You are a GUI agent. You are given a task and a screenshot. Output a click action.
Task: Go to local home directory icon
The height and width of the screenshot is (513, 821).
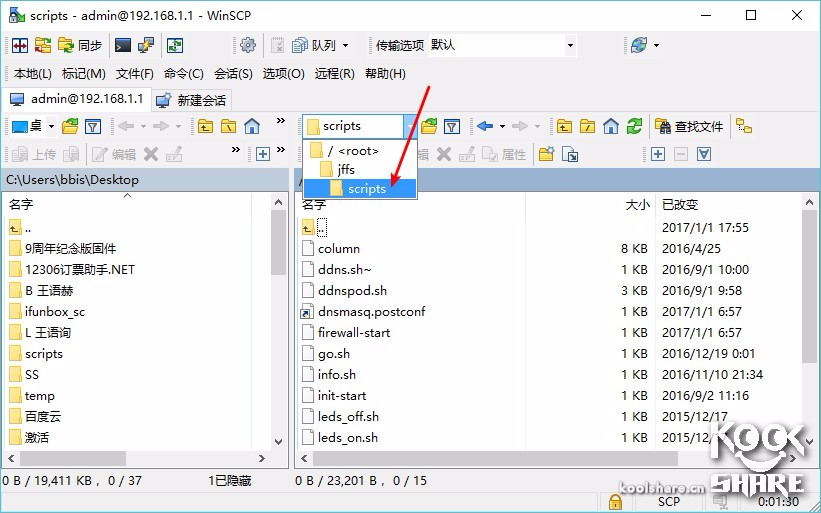(252, 126)
